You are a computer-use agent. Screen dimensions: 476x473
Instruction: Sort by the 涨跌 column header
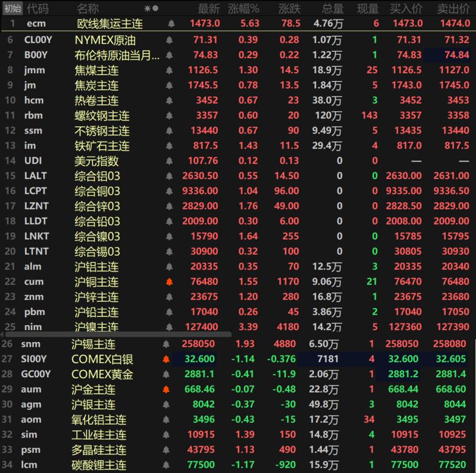(x=289, y=9)
